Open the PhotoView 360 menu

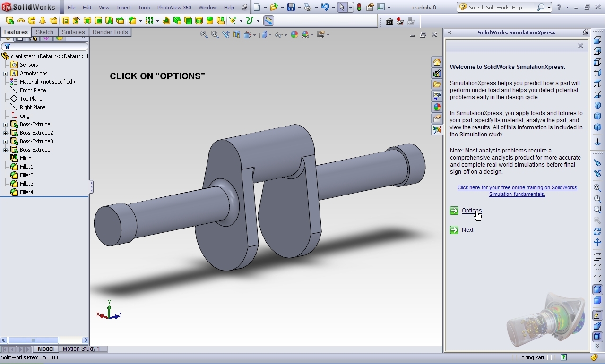(x=174, y=8)
